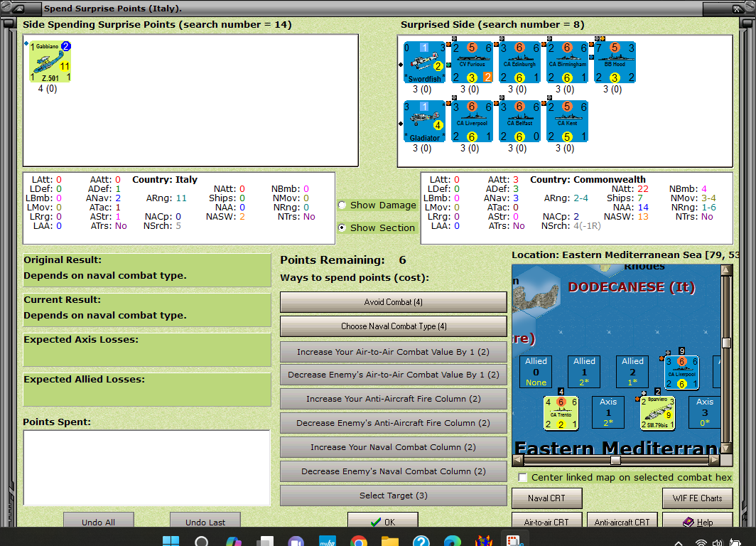The image size is (756, 546).
Task: Select the CA Belfast cruiser counter
Action: pos(520,122)
